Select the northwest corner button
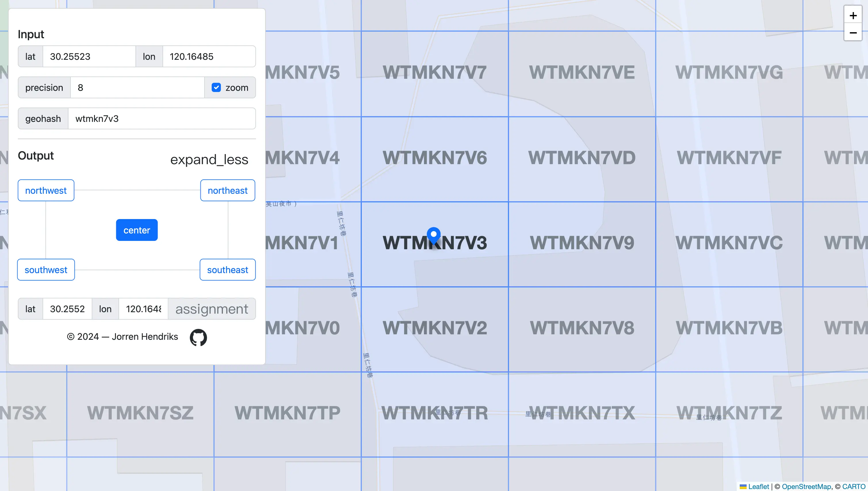Viewport: 868px width, 491px height. click(46, 191)
